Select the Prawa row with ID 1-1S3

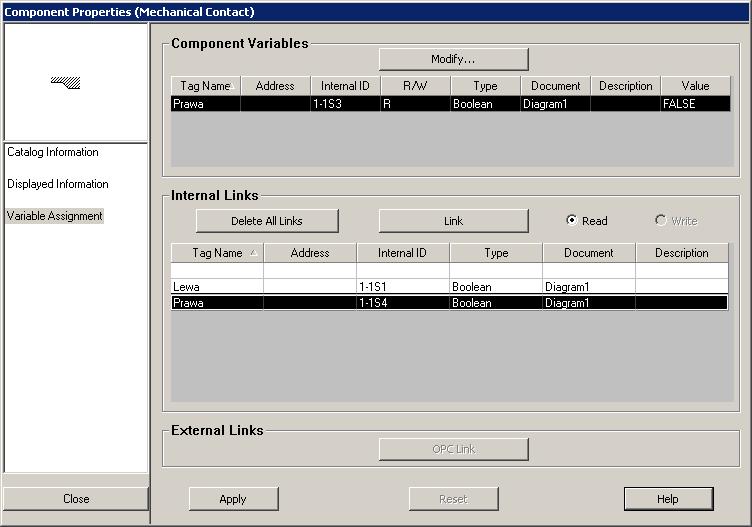coord(450,104)
